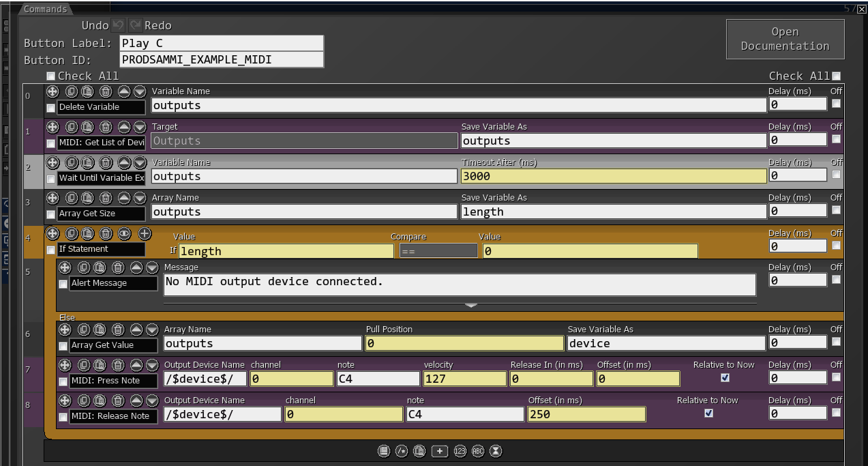The height and width of the screenshot is (466, 868).
Task: Expand the collapsed section below the Alert Message
Action: (x=470, y=306)
